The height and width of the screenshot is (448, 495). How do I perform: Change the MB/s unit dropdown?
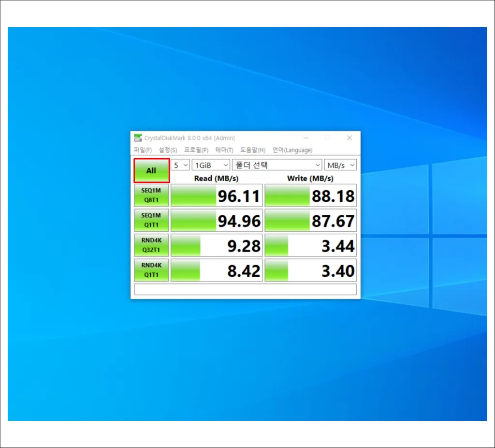click(x=341, y=165)
